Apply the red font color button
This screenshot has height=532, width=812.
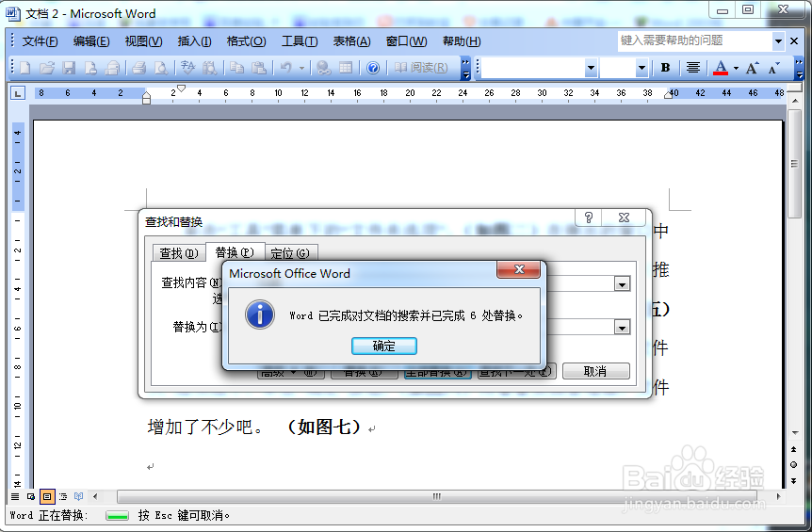721,68
